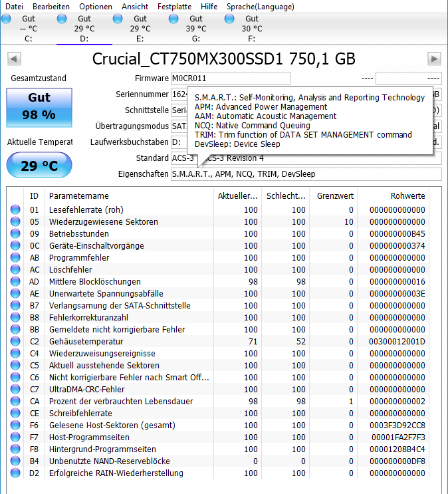Open the Hilfe menu

pyautogui.click(x=209, y=6)
